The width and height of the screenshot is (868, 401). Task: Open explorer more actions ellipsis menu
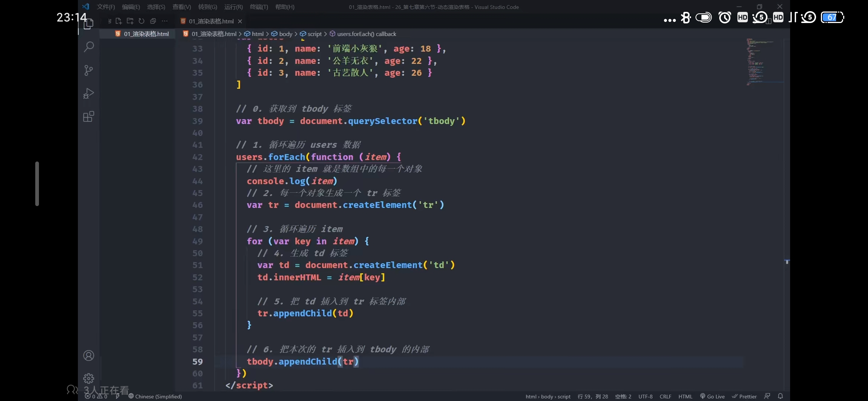pos(165,21)
